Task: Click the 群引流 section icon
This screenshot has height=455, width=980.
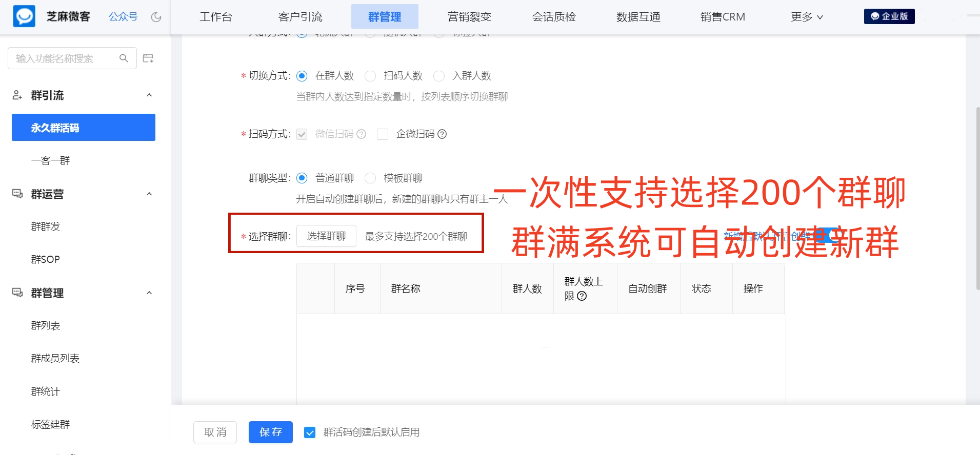Action: tap(17, 95)
